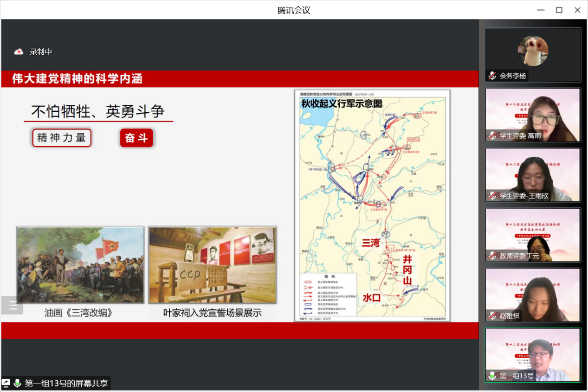Click active mic icon on 第一组13号 tile
The height and width of the screenshot is (392, 588).
pos(492,376)
